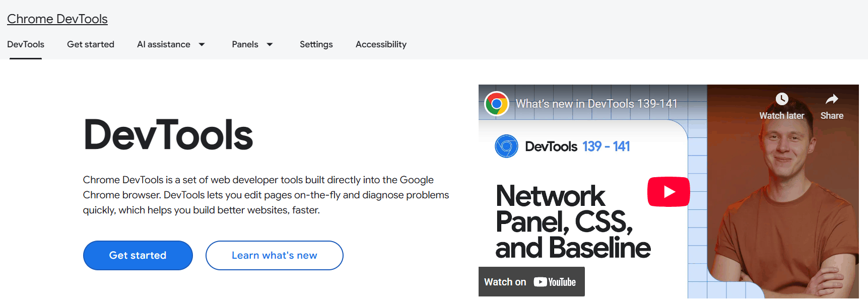Go to the Settings tab
The image size is (868, 303).
click(316, 44)
